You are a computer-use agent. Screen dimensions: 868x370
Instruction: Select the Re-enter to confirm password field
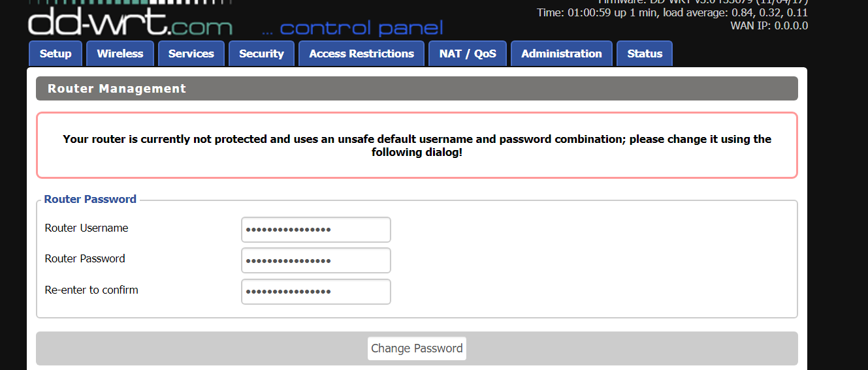[316, 292]
